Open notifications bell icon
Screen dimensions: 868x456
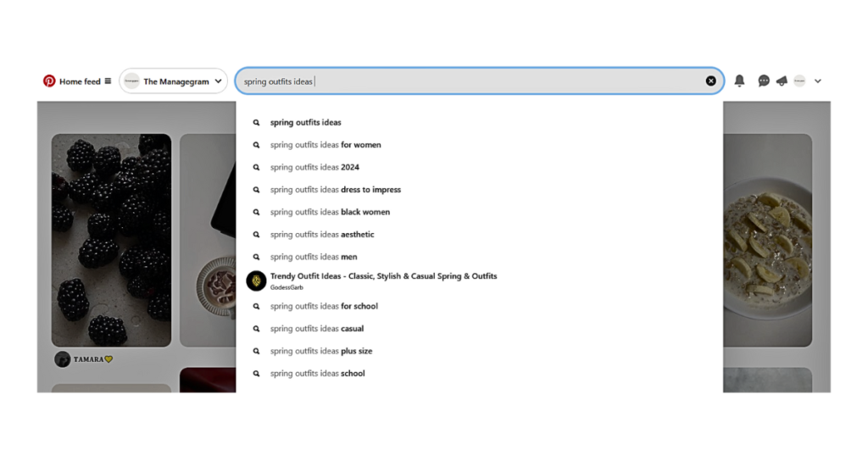(x=739, y=81)
